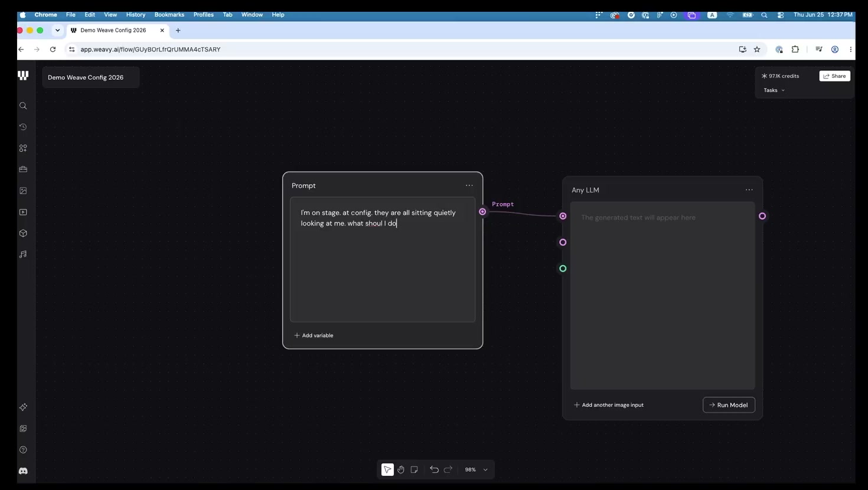Click the Run Model button
The image size is (868, 490).
click(729, 405)
